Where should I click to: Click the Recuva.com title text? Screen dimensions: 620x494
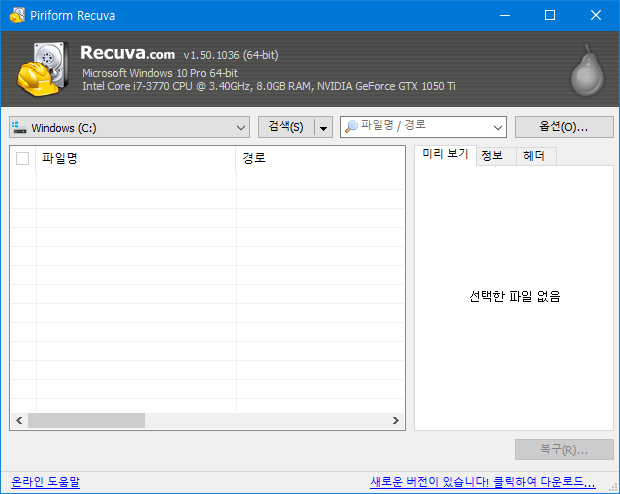point(127,53)
